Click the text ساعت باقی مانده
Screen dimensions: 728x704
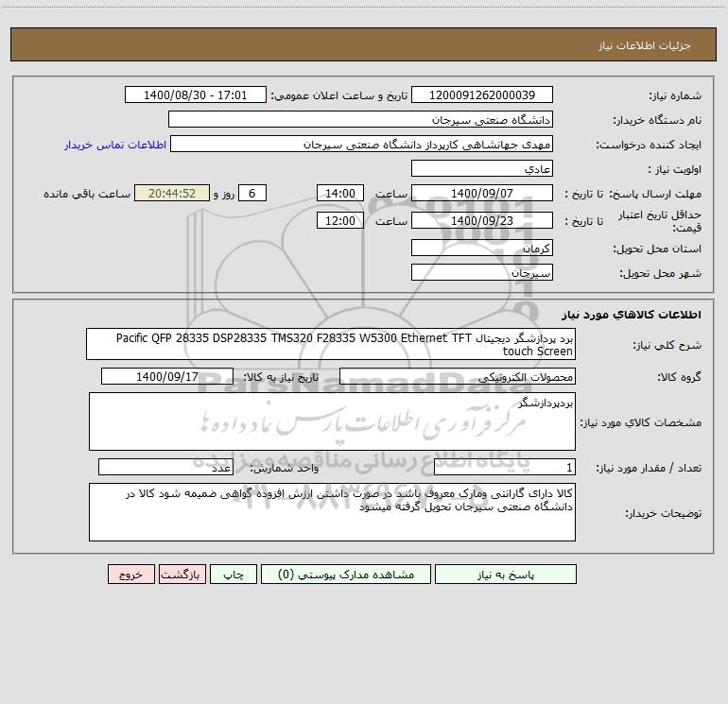click(x=87, y=195)
